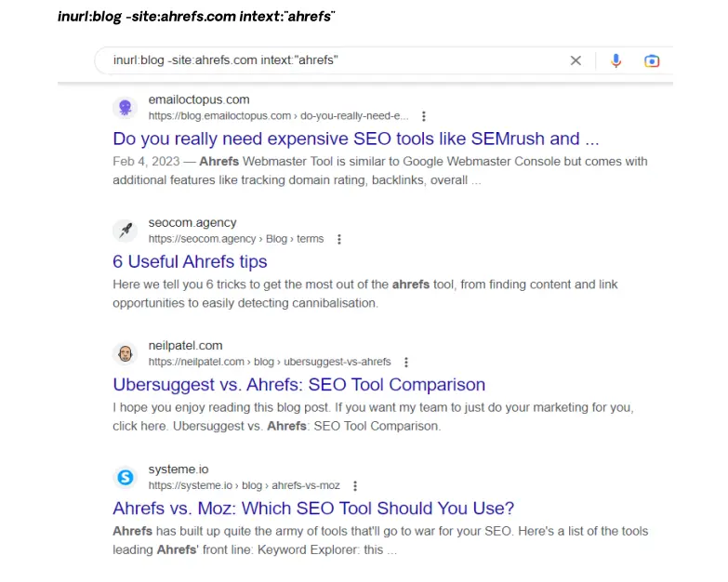Click inside the search query input field

tap(335, 60)
